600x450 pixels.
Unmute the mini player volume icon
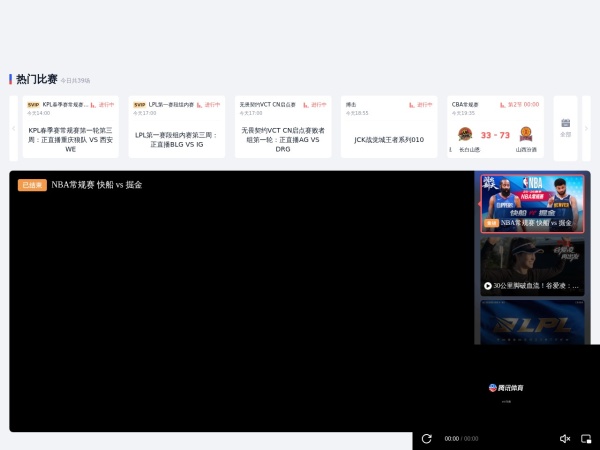pos(564,438)
